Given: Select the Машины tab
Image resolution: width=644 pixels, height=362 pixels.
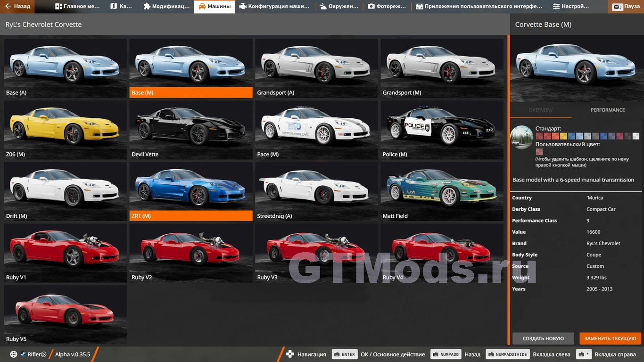Looking at the screenshot, I should coord(215,7).
